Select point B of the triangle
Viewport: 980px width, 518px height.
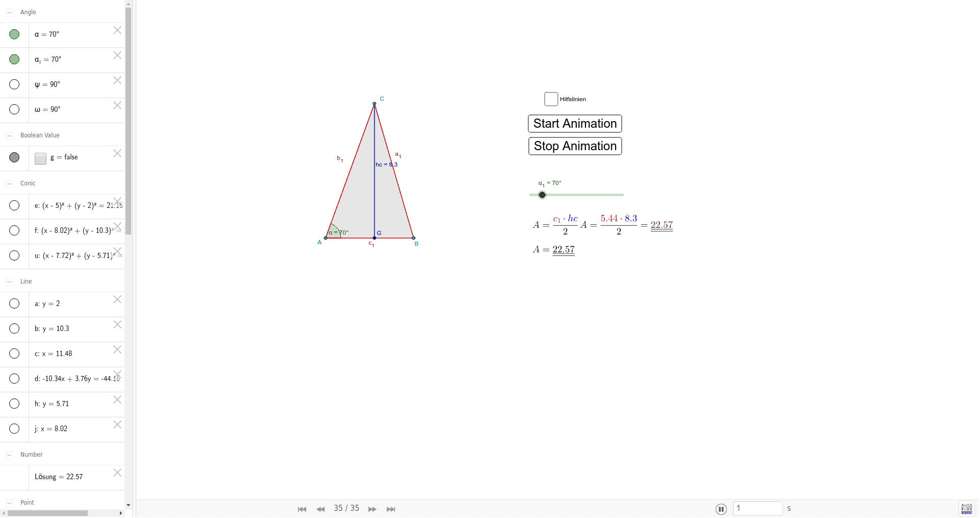click(413, 238)
